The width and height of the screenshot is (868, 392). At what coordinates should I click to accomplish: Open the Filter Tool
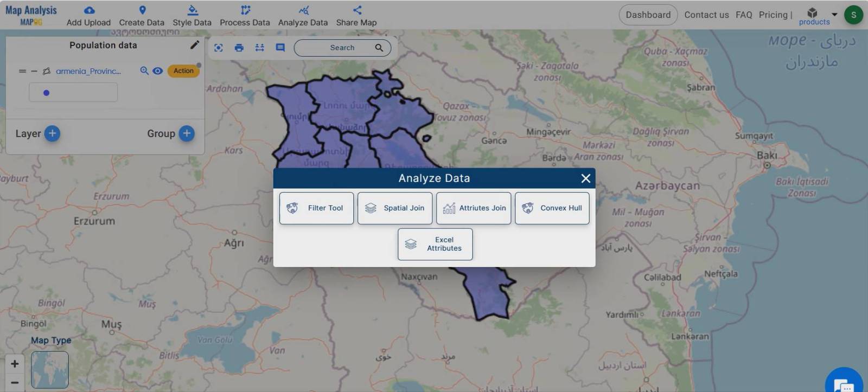click(x=316, y=208)
